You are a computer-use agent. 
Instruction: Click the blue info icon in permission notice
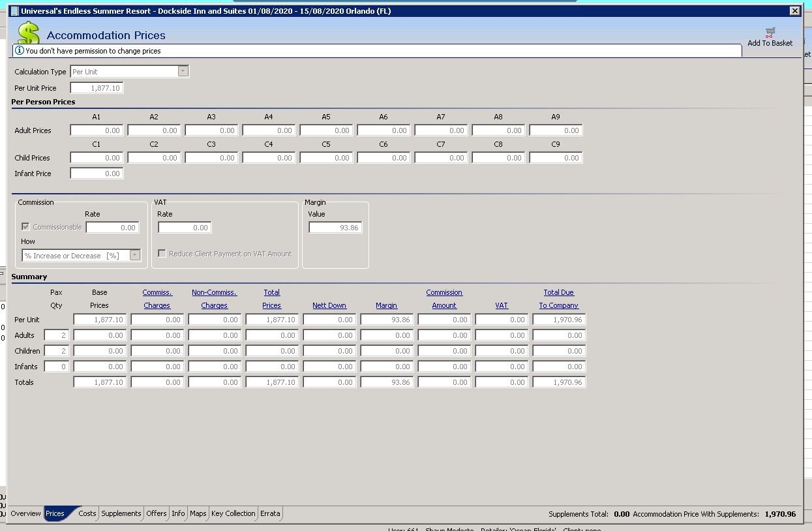20,50
